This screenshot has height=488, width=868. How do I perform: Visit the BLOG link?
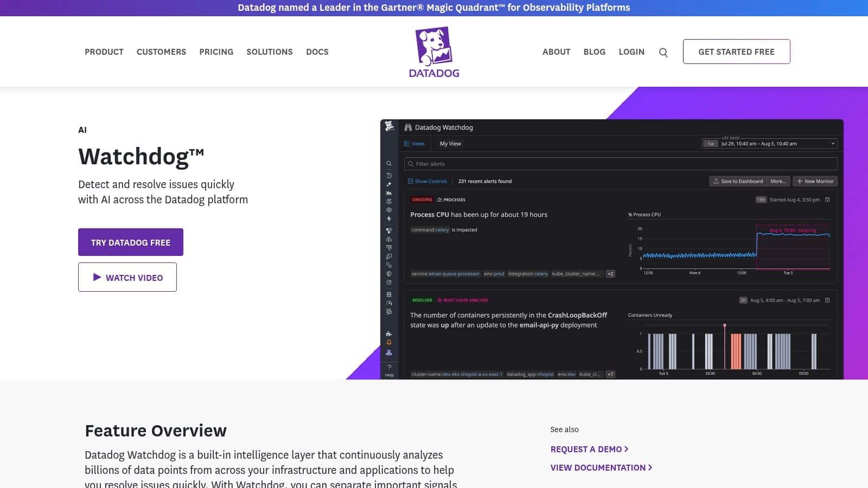point(595,52)
